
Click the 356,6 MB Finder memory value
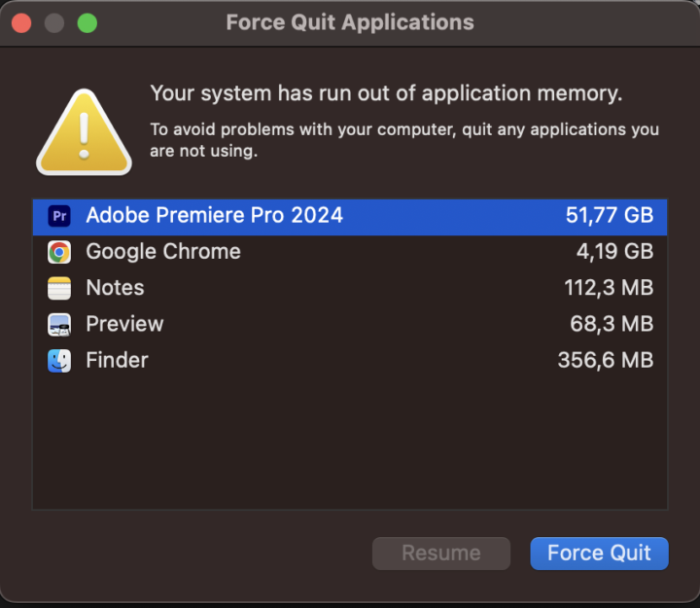(x=605, y=360)
